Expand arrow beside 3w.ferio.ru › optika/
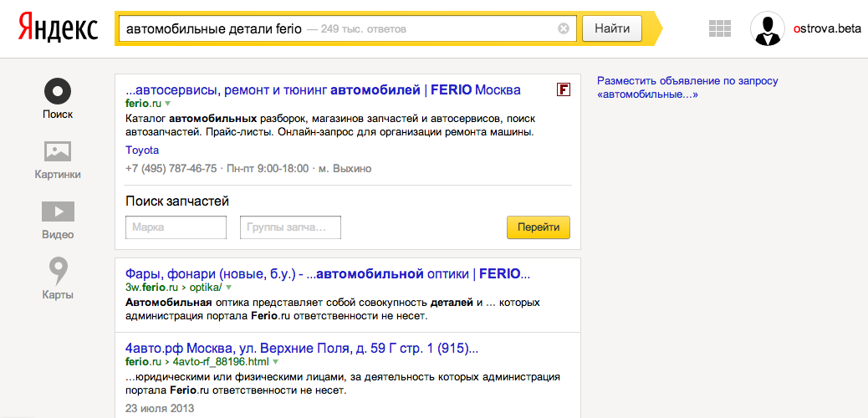The width and height of the screenshot is (868, 418). (x=228, y=288)
